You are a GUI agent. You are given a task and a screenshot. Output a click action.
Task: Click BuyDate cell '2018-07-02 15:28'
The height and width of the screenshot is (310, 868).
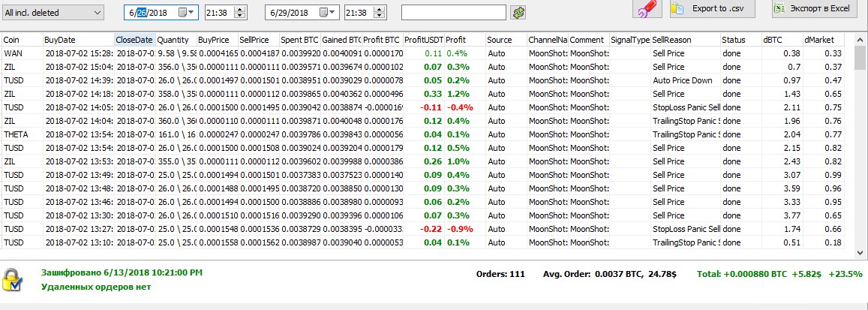[79, 53]
